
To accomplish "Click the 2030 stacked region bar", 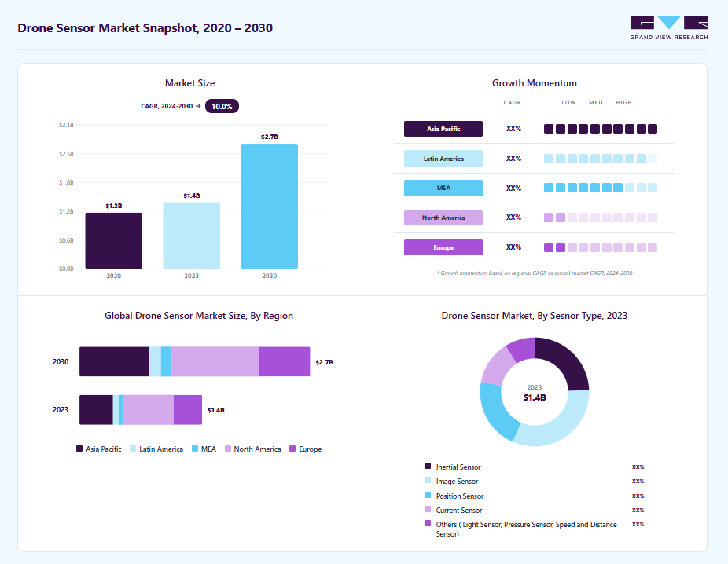I will pyautogui.click(x=194, y=361).
